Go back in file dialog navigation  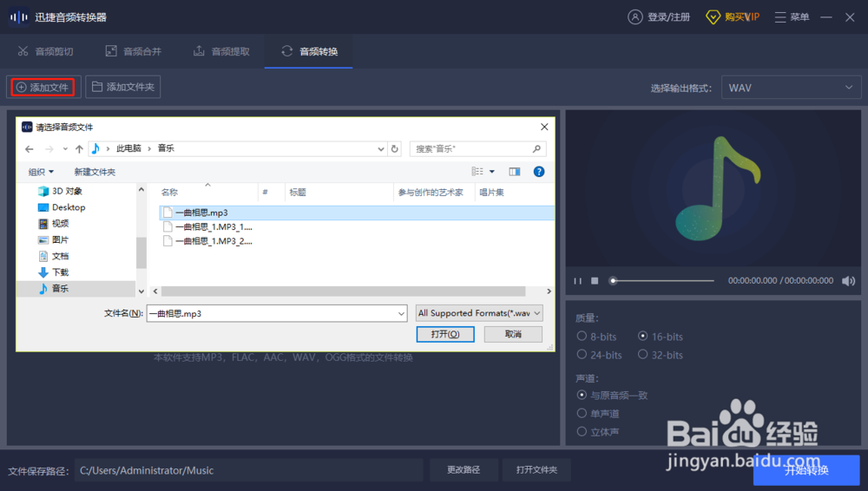[30, 149]
